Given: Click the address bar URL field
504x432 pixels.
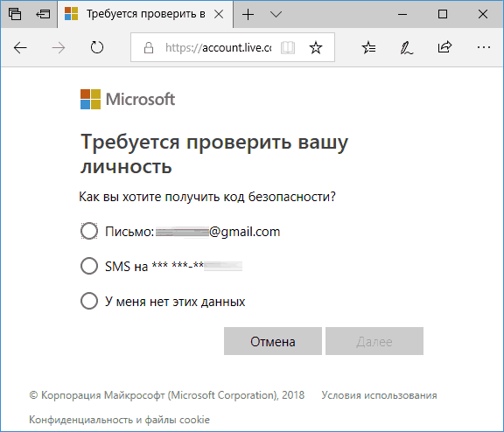Looking at the screenshot, I should [218, 48].
